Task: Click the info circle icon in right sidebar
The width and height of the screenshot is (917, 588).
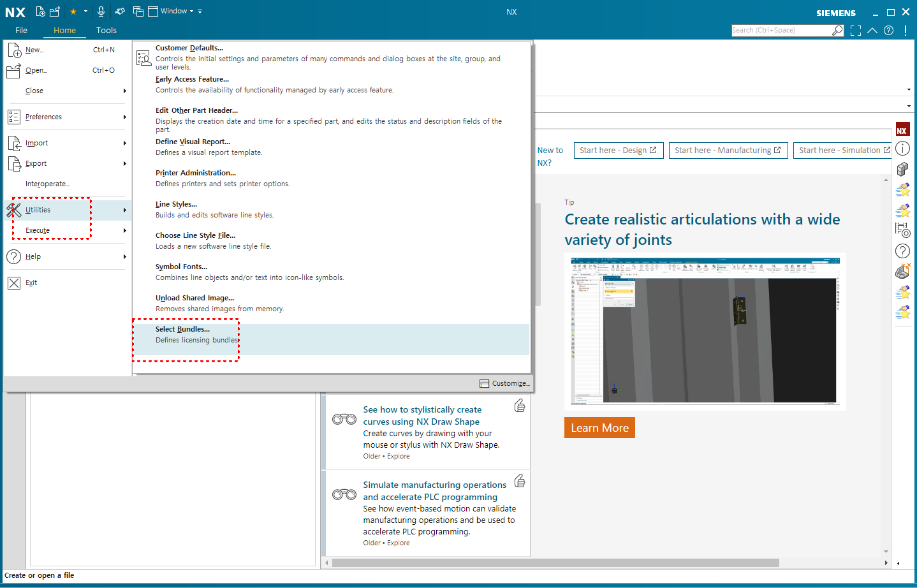Action: click(x=902, y=149)
